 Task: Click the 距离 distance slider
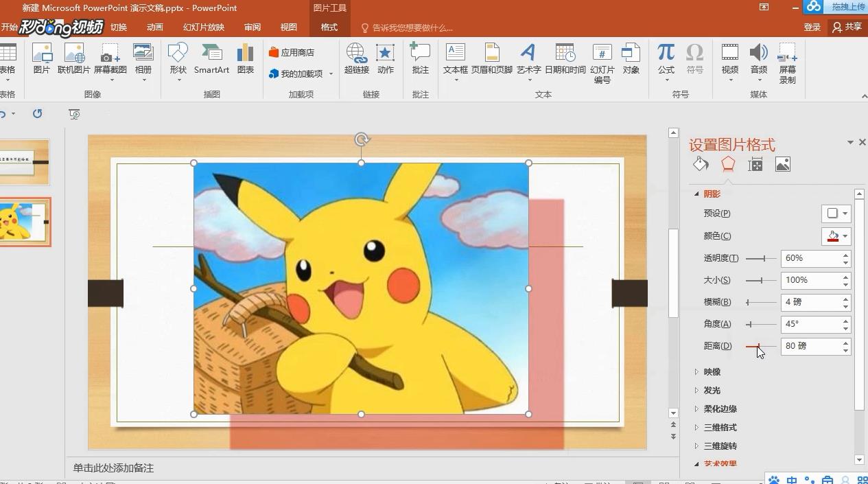[761, 346]
